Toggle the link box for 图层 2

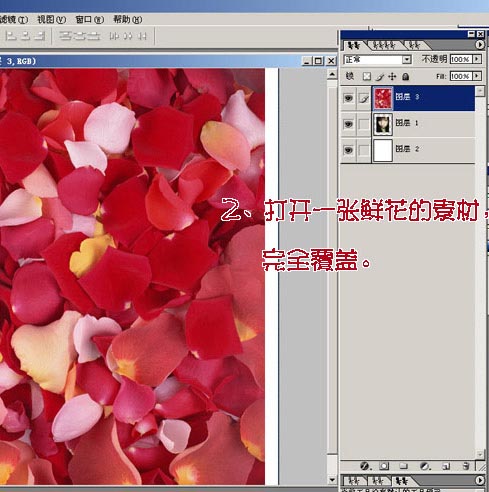(x=364, y=150)
